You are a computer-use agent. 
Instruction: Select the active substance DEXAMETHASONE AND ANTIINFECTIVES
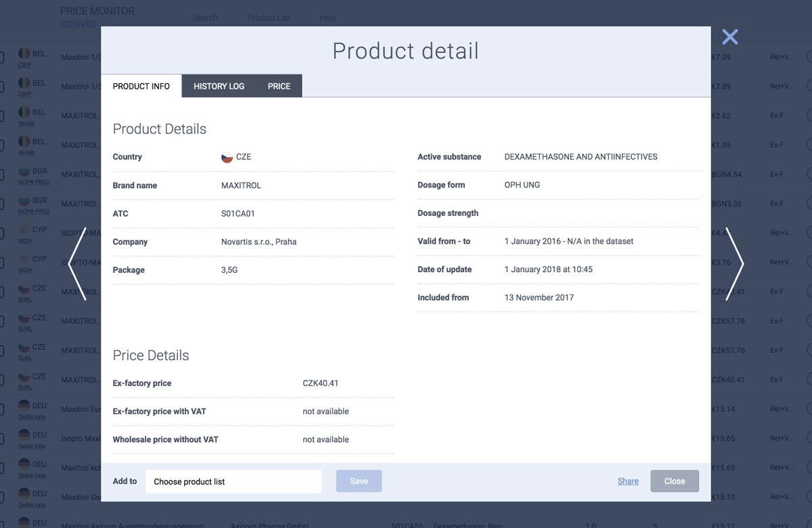581,157
